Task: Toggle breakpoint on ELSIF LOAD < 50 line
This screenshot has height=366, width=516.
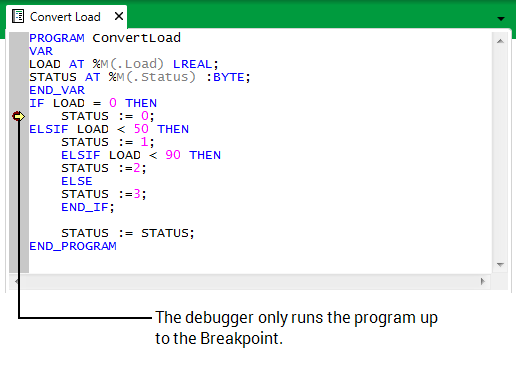Action: click(19, 129)
